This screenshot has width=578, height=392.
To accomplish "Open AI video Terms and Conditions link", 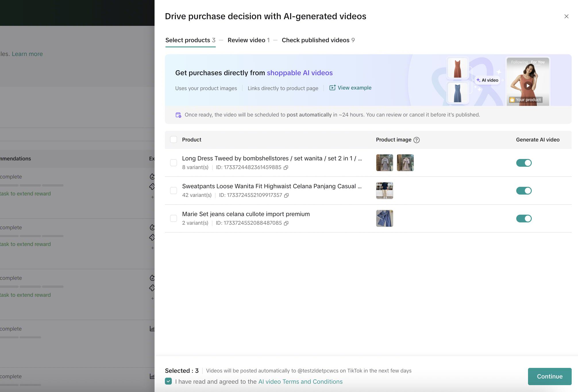I will click(x=300, y=382).
